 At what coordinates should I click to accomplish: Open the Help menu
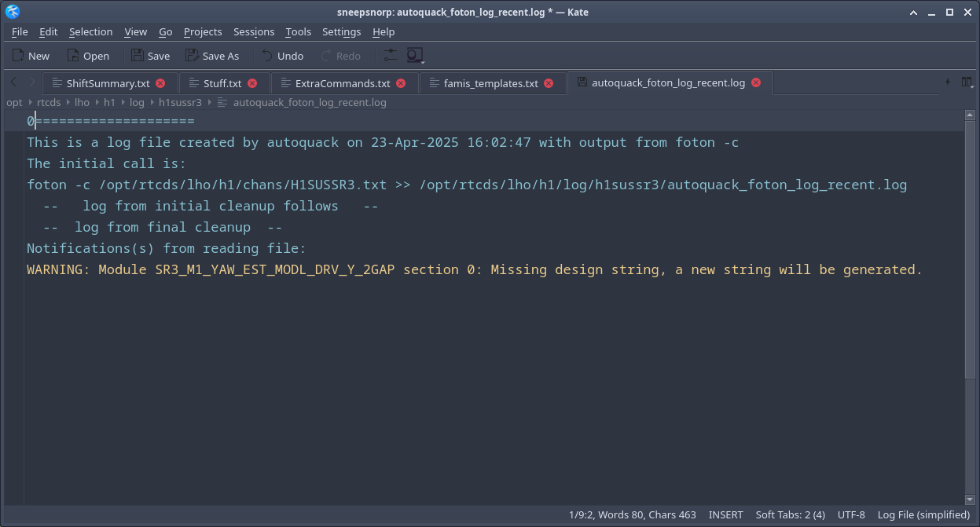pos(384,31)
